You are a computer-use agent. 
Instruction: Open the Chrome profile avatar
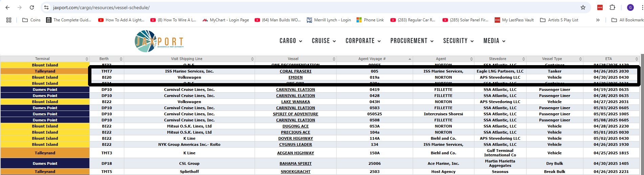click(x=630, y=7)
